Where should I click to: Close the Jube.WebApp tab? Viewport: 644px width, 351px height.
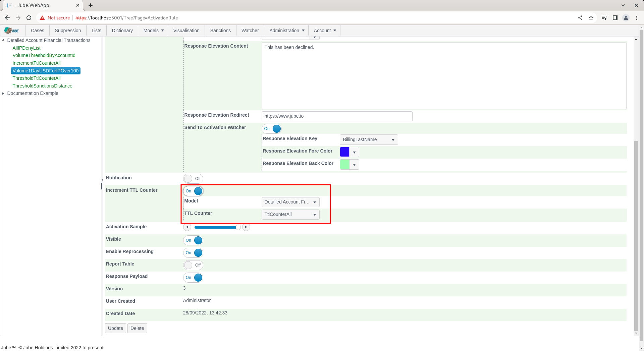[77, 5]
